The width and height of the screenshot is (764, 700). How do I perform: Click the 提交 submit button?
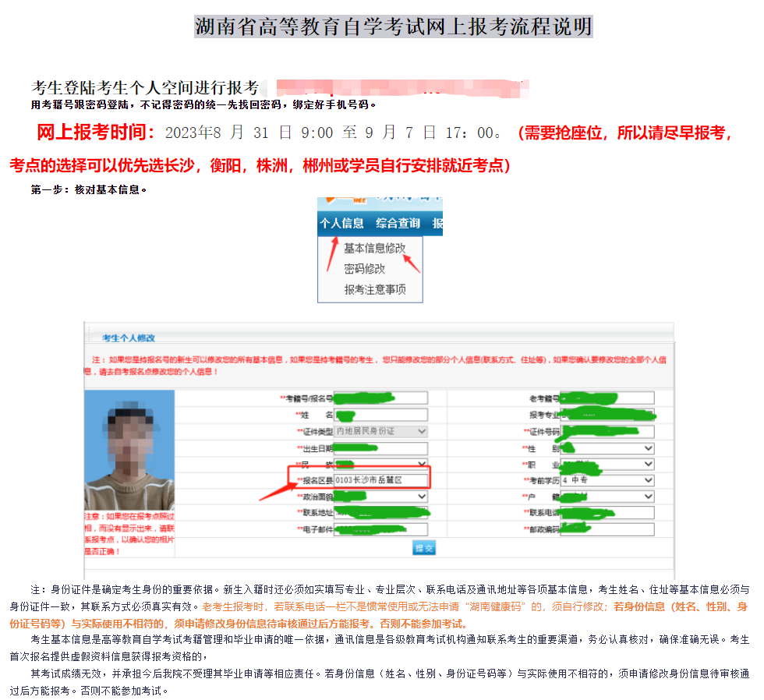(x=424, y=548)
